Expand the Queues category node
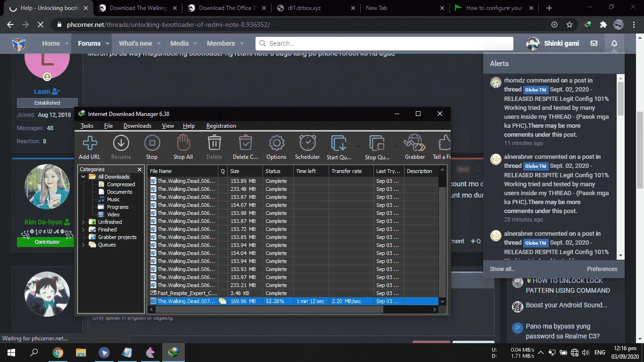644x362 pixels. [83, 245]
